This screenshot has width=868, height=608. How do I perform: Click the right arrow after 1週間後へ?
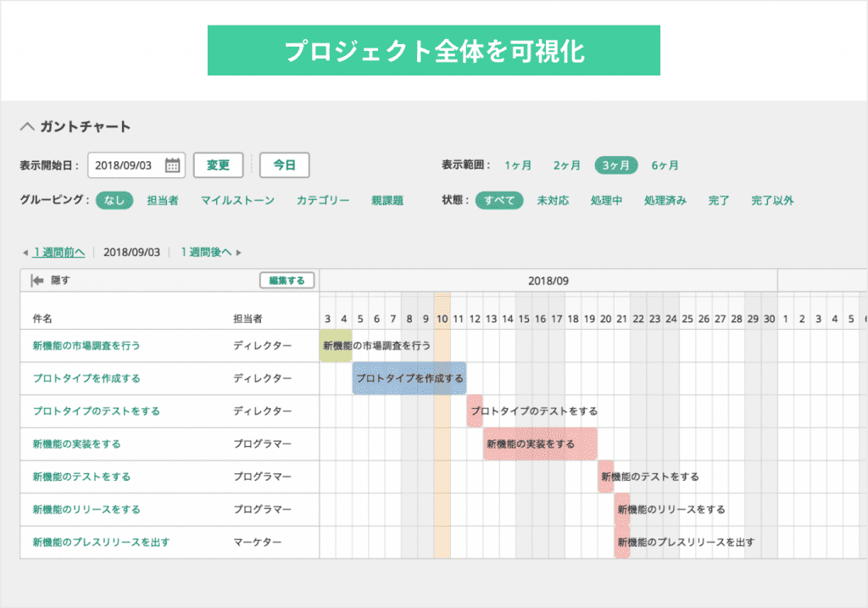(x=238, y=253)
